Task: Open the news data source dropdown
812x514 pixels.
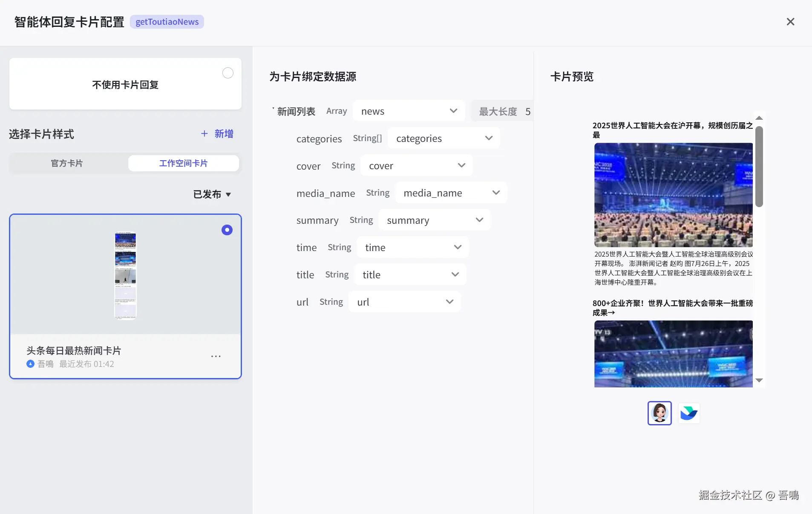Action: pos(409,111)
